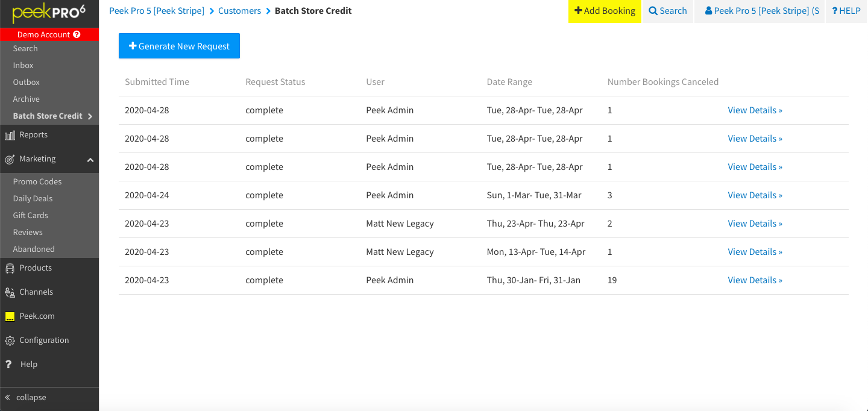868x411 pixels.
Task: Click the Batch Store Credit arrow chevron
Action: [90, 116]
